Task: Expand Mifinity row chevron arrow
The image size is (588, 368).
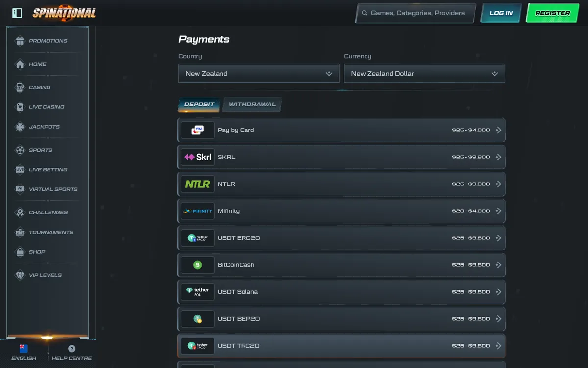Action: [498, 211]
